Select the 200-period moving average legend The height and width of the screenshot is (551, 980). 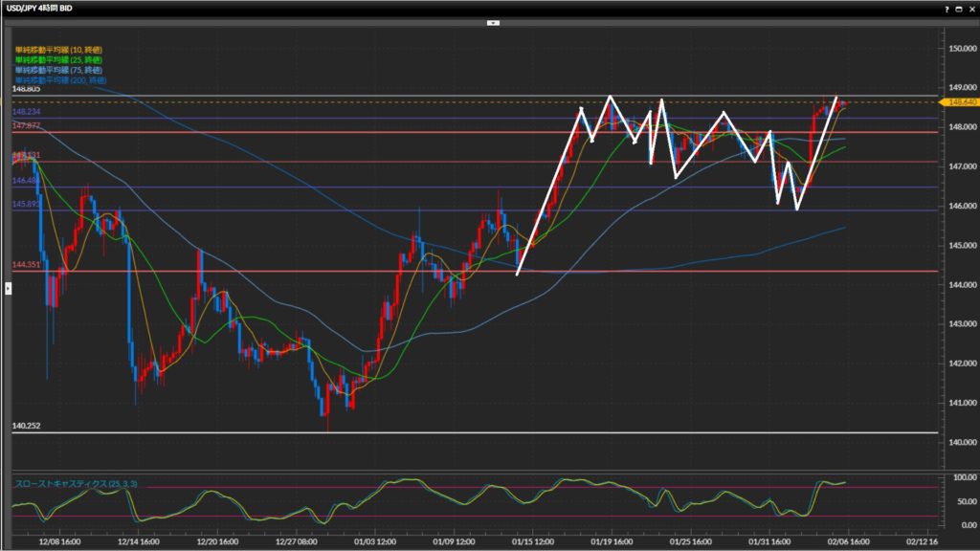59,80
